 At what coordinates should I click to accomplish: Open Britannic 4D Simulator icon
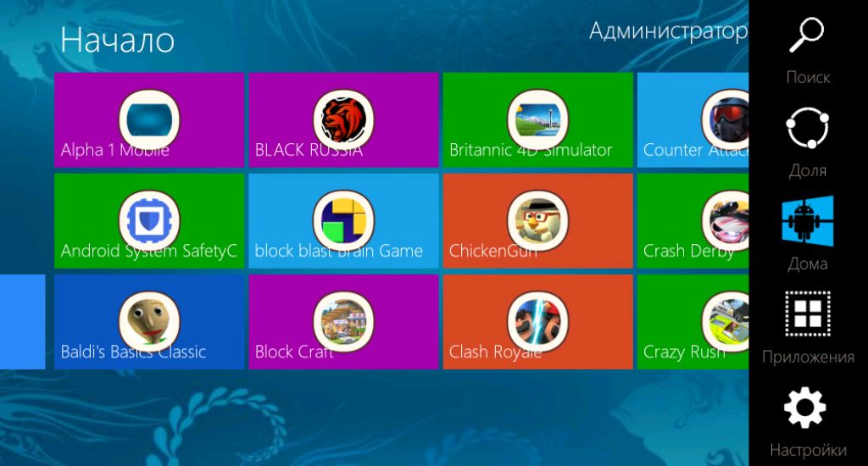click(537, 119)
